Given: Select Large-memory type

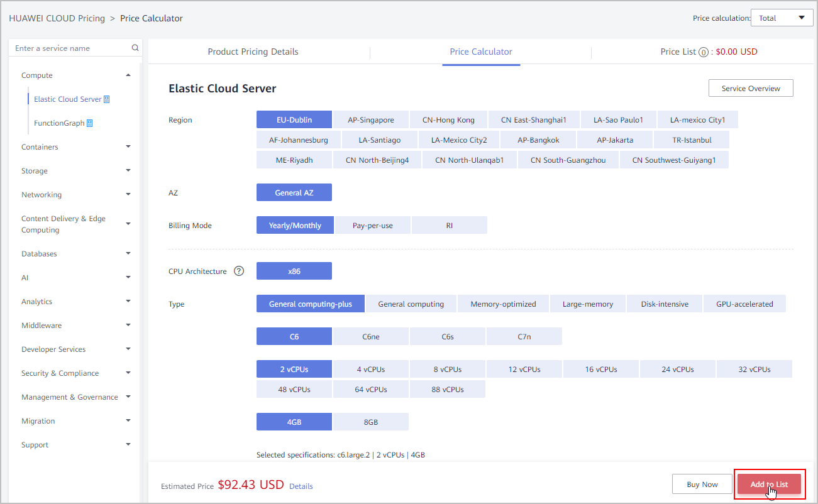Looking at the screenshot, I should tap(588, 304).
